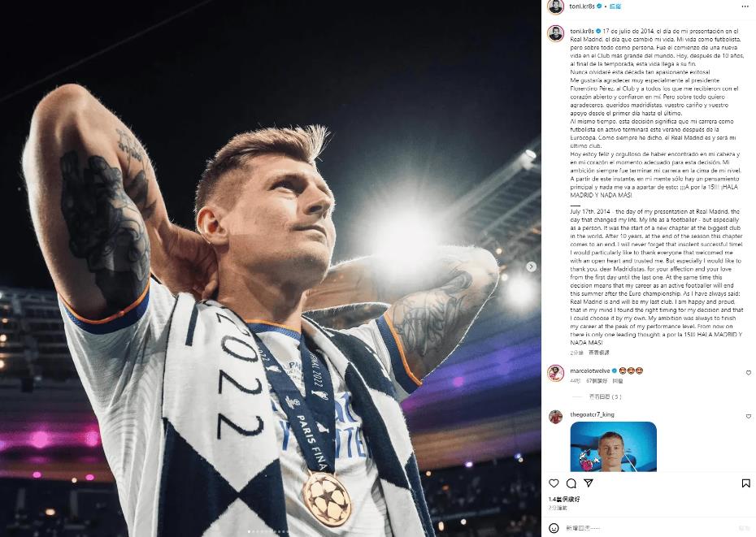Open the three-dots more options menu
The height and width of the screenshot is (537, 756).
point(745,6)
